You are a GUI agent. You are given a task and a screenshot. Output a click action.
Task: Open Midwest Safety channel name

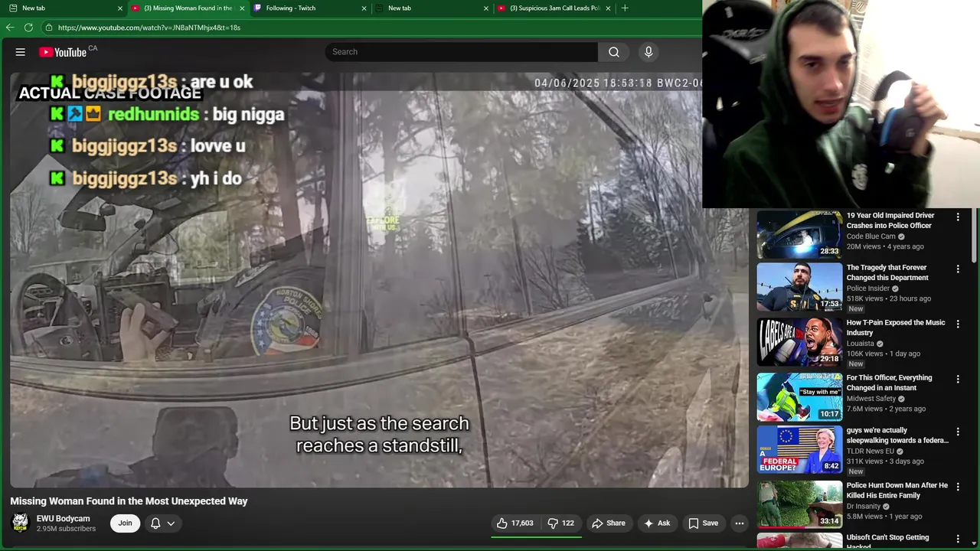871,399
